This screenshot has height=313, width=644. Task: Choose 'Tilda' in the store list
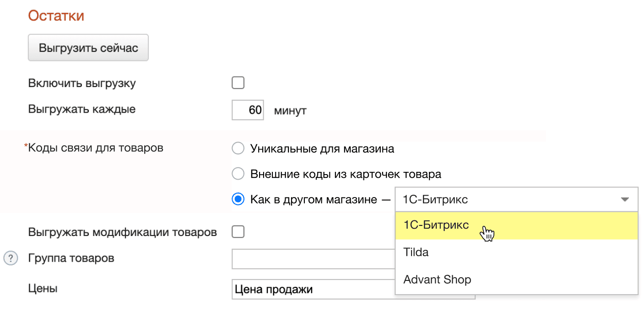pyautogui.click(x=416, y=252)
